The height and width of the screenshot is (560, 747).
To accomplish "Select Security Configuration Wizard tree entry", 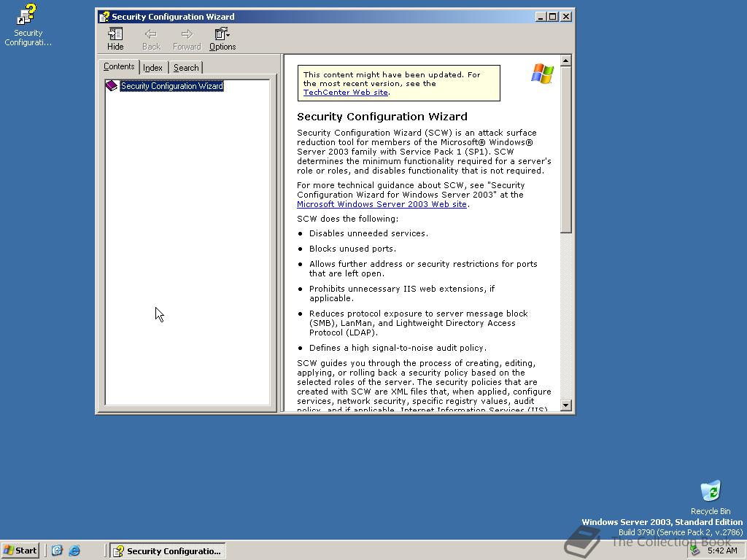I will (172, 86).
